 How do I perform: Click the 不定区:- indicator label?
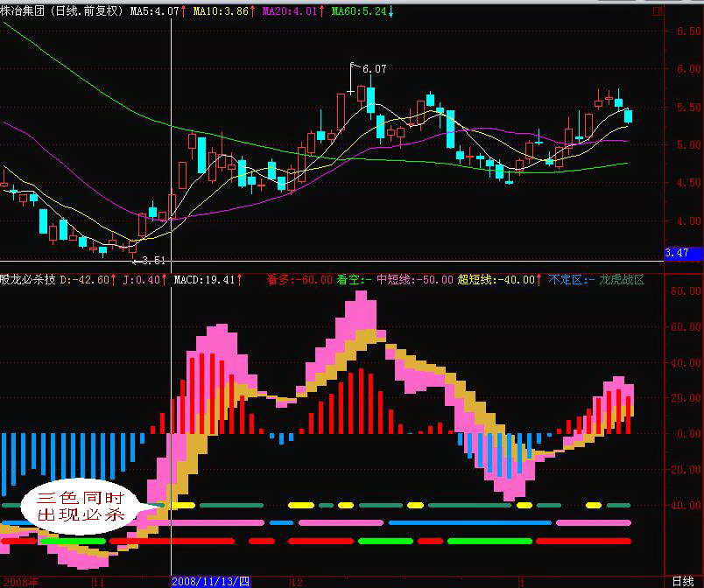point(572,280)
